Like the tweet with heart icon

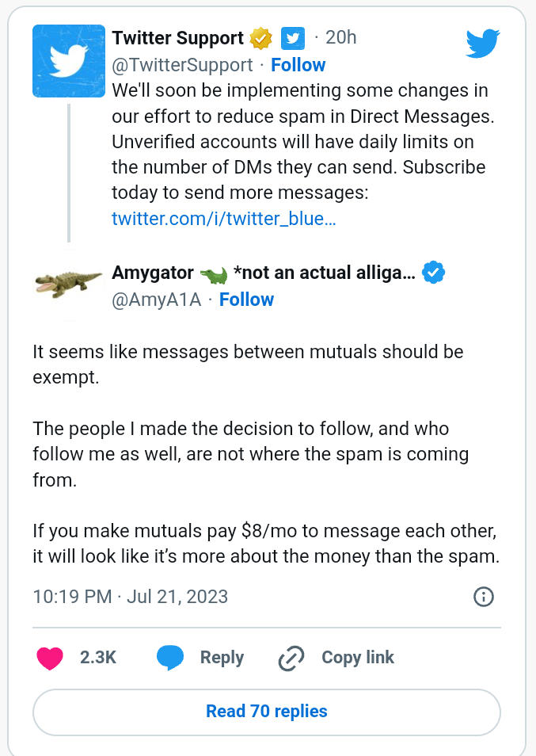(x=50, y=658)
